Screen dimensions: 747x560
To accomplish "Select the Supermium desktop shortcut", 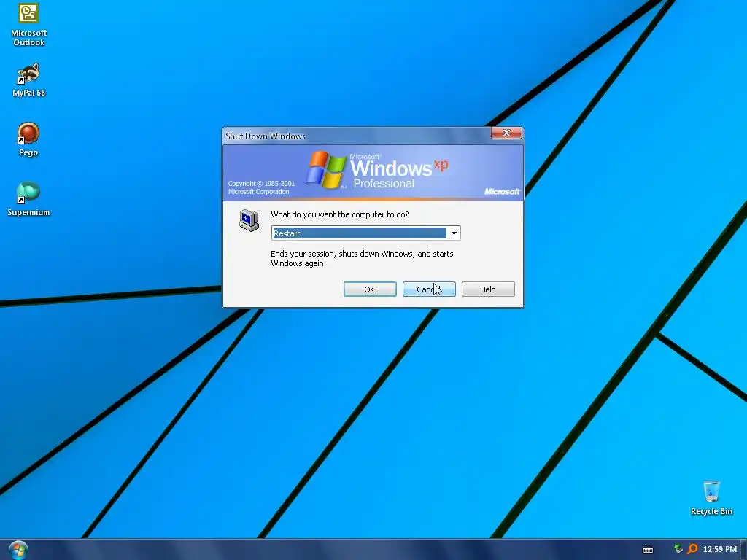I will (x=28, y=199).
